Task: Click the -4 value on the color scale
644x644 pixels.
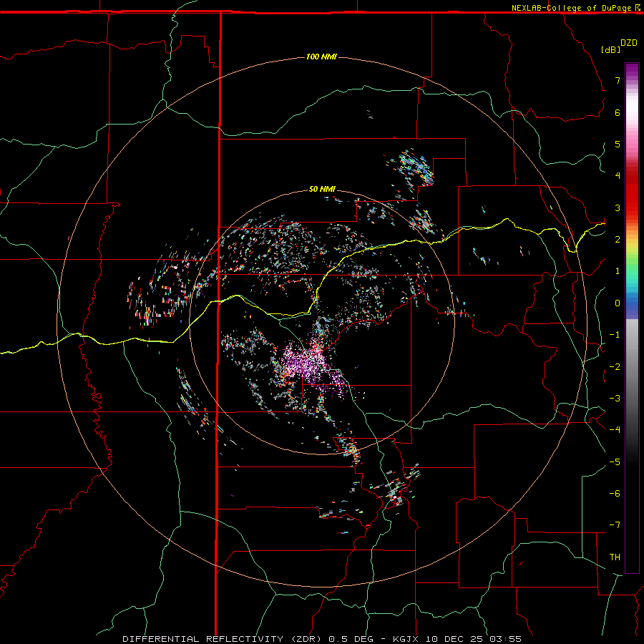Action: [x=615, y=430]
